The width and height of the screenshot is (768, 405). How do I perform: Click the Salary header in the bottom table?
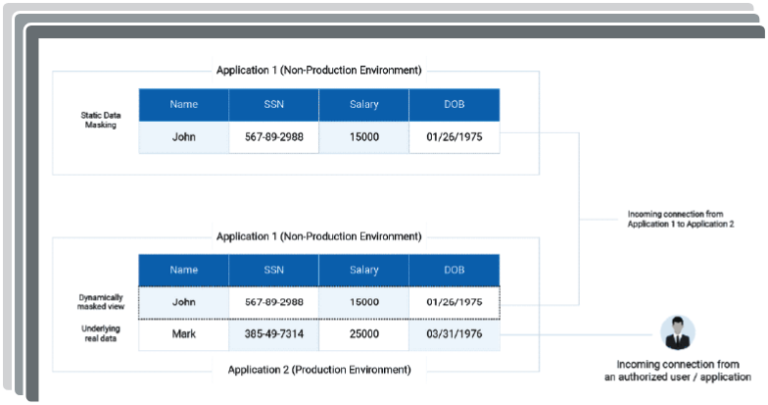coord(363,270)
